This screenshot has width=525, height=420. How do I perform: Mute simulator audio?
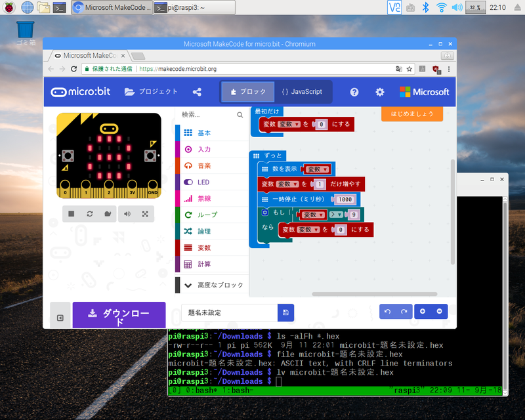tap(127, 214)
